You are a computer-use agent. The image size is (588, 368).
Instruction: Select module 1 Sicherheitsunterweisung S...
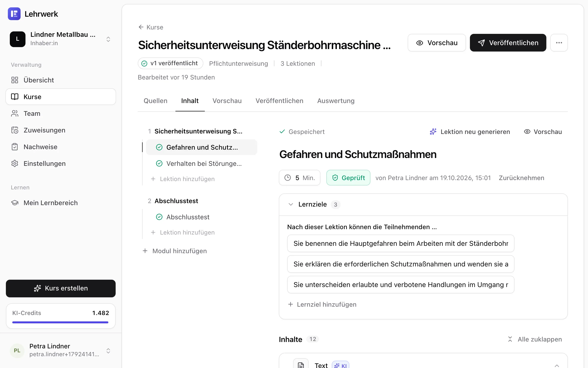[198, 131]
